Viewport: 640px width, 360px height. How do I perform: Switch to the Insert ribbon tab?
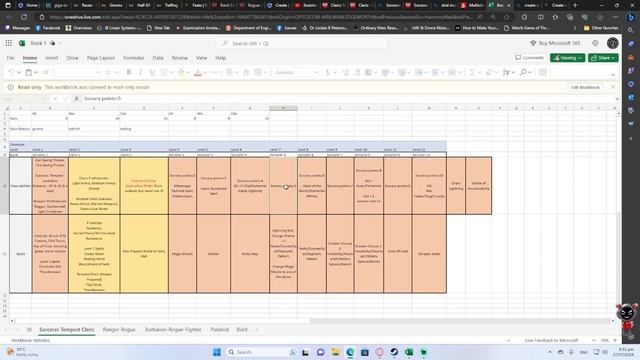[x=51, y=58]
